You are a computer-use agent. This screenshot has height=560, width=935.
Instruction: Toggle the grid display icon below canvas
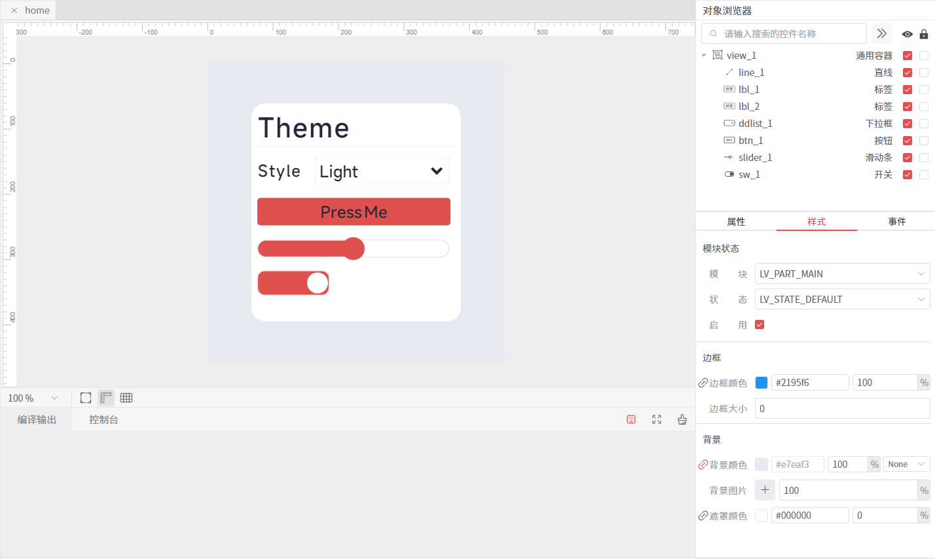coord(126,398)
